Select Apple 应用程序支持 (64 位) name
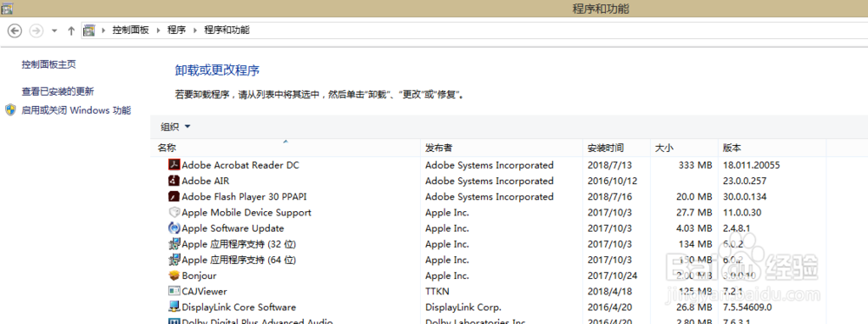868x324 pixels. [x=240, y=260]
